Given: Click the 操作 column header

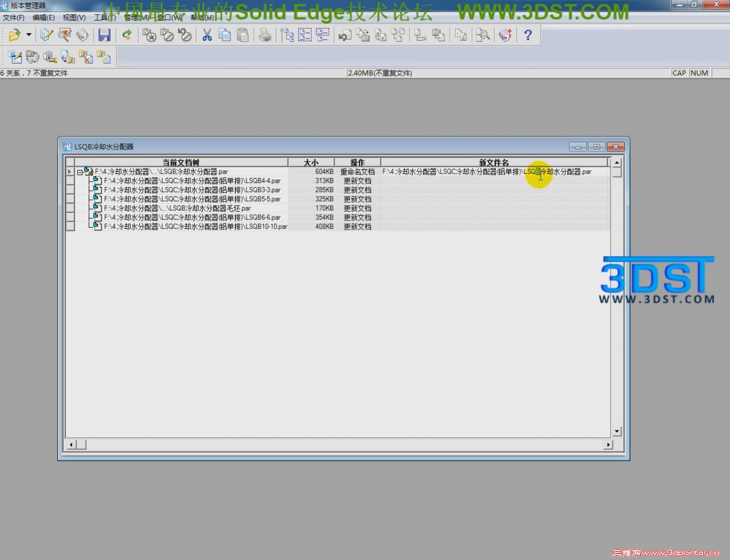Looking at the screenshot, I should (x=357, y=162).
